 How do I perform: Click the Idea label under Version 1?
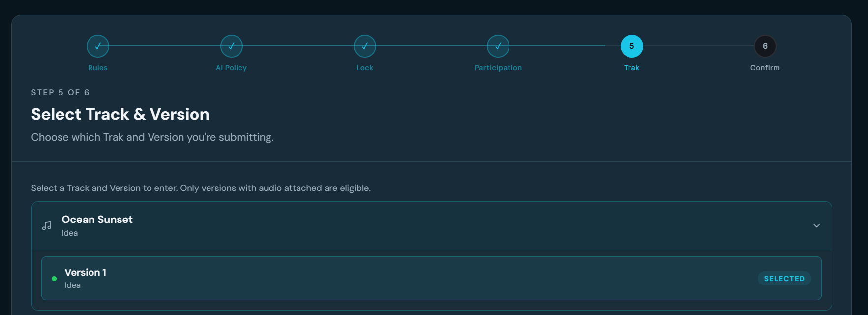point(73,285)
